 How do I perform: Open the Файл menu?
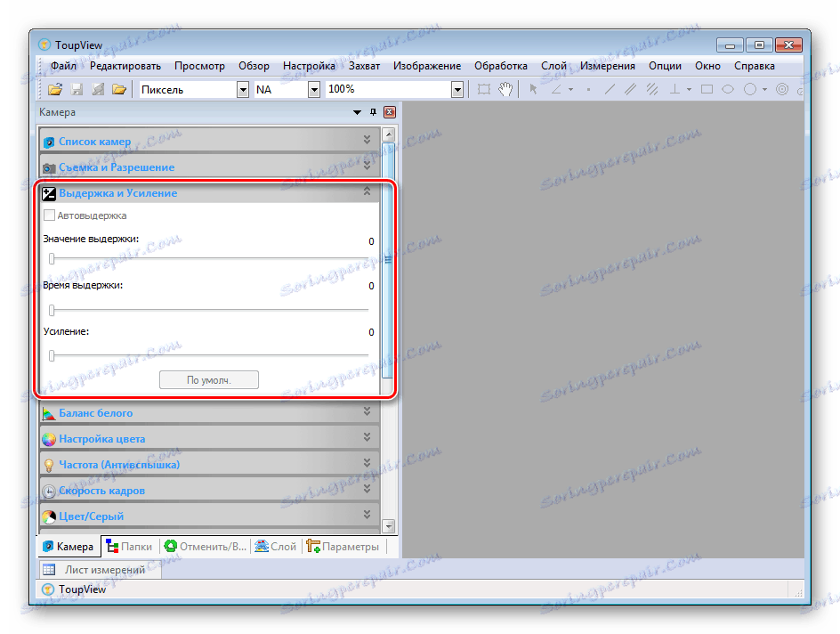click(63, 66)
